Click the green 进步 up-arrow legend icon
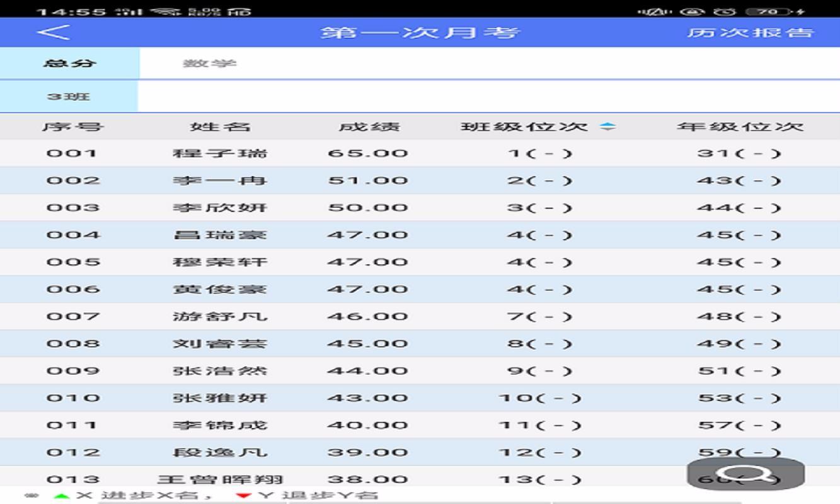The width and height of the screenshot is (840, 504). [61, 496]
